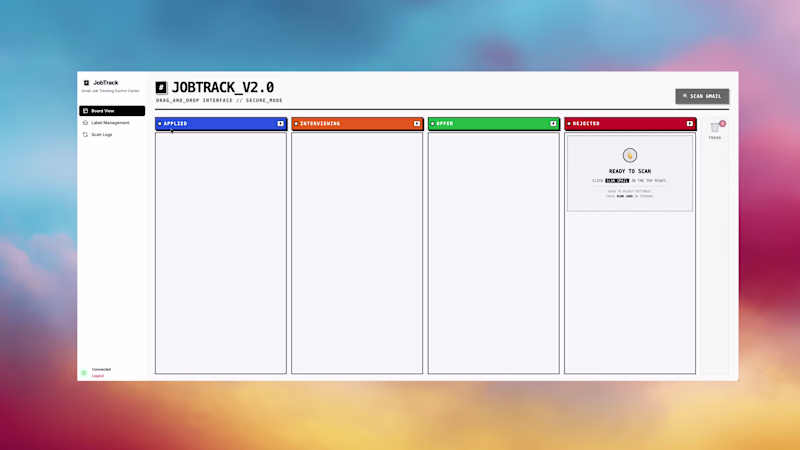This screenshot has width=800, height=450.
Task: Click the JobTrack logo icon in sidebar
Action: pyautogui.click(x=86, y=83)
